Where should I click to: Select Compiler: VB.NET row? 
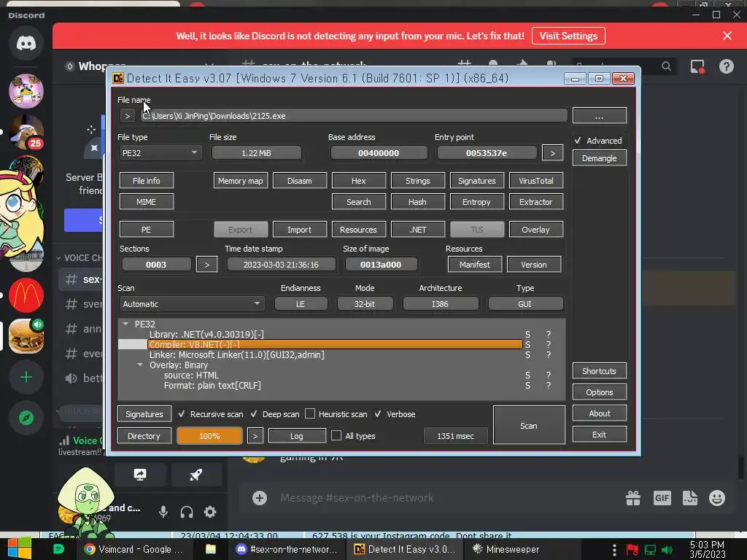[x=335, y=344]
